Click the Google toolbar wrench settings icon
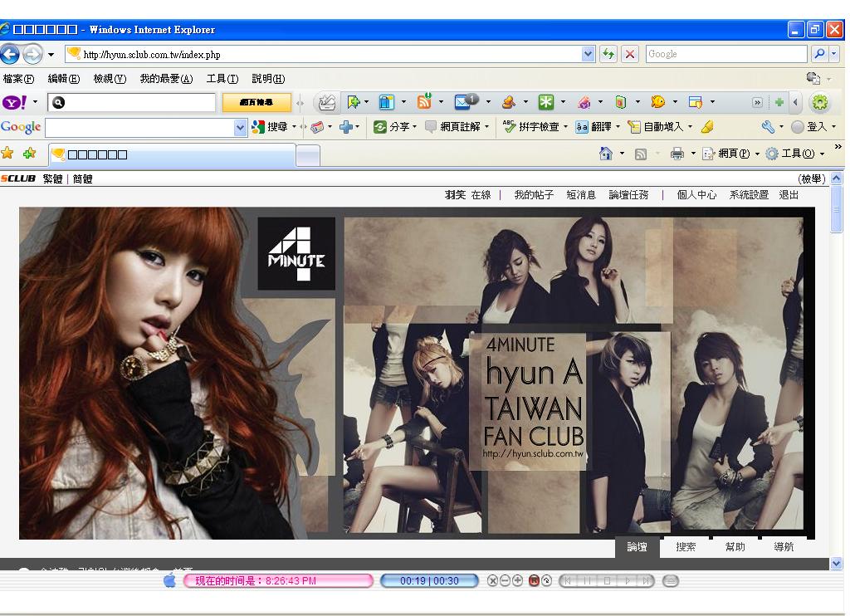This screenshot has height=616, width=850. pyautogui.click(x=768, y=127)
